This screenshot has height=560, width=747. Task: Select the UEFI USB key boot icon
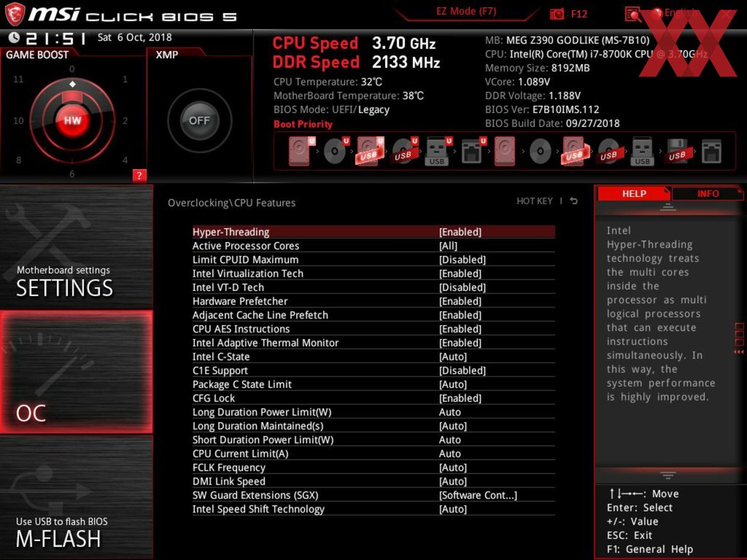(438, 151)
